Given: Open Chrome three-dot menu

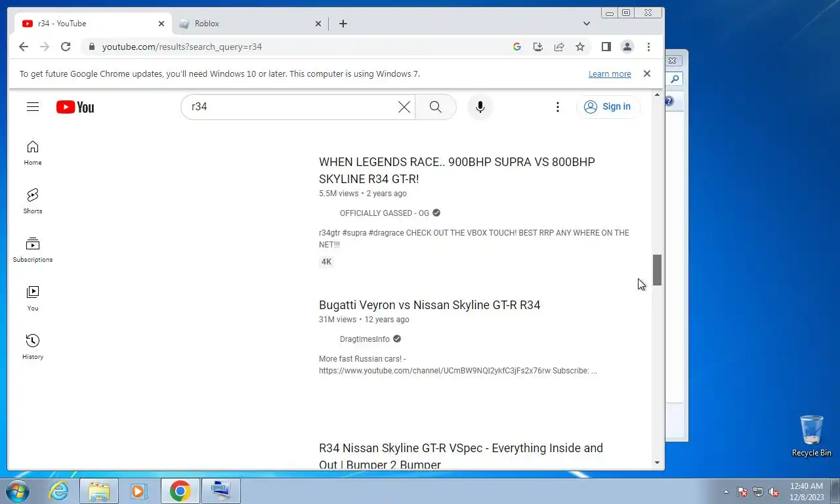Looking at the screenshot, I should click(648, 47).
